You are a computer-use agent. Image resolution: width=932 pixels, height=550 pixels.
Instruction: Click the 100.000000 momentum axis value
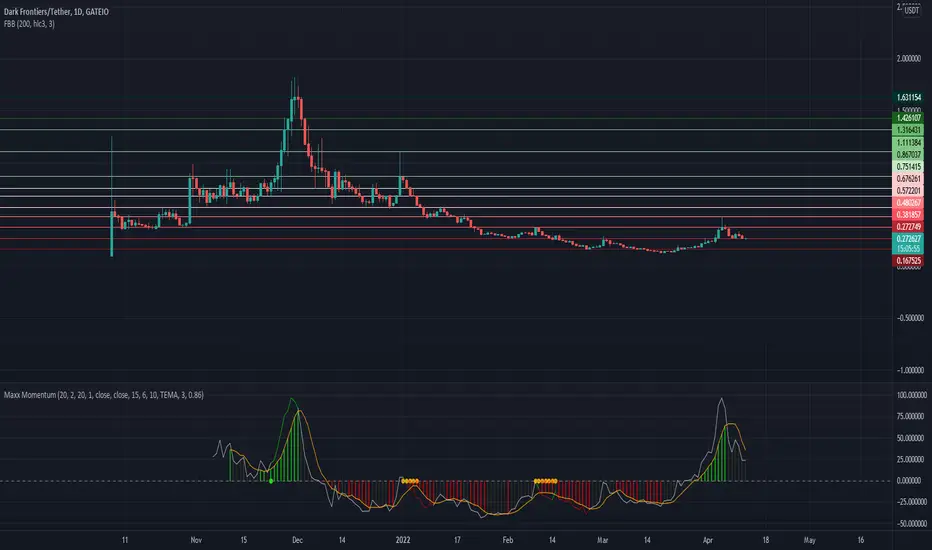point(911,395)
